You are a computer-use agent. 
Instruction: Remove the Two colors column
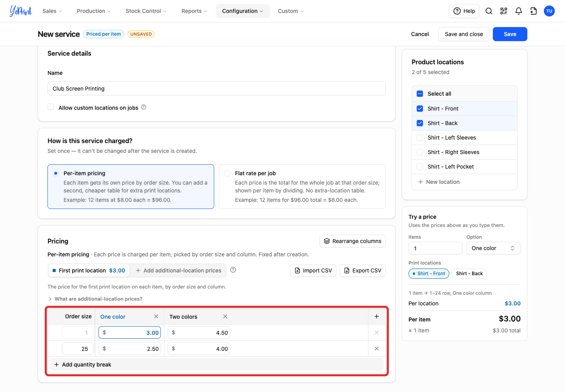point(225,316)
